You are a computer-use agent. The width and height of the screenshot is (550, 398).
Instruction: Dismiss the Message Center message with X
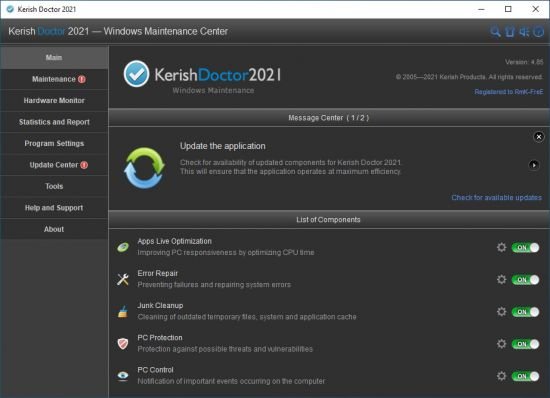coord(539,137)
